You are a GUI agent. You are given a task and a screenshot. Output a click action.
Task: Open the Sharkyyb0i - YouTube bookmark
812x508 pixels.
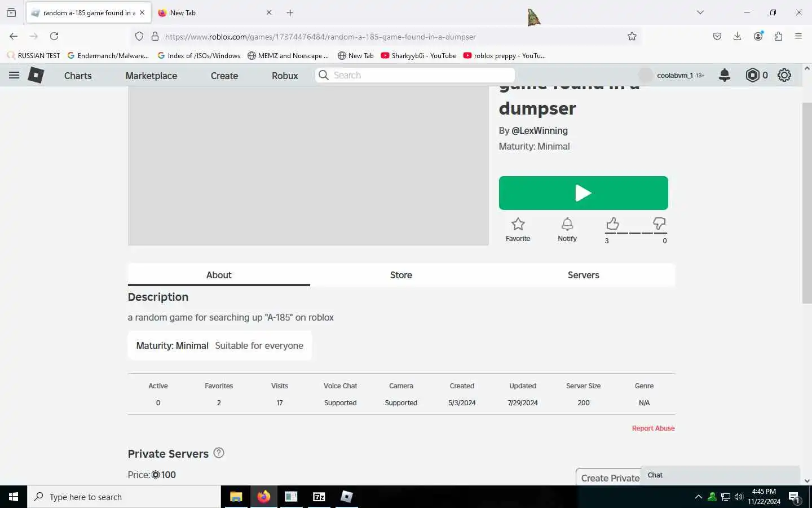pyautogui.click(x=418, y=55)
